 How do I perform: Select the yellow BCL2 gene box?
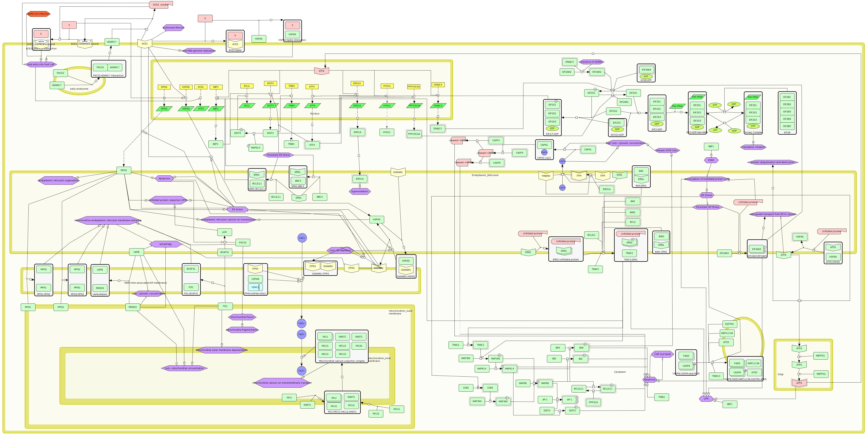tap(247, 86)
